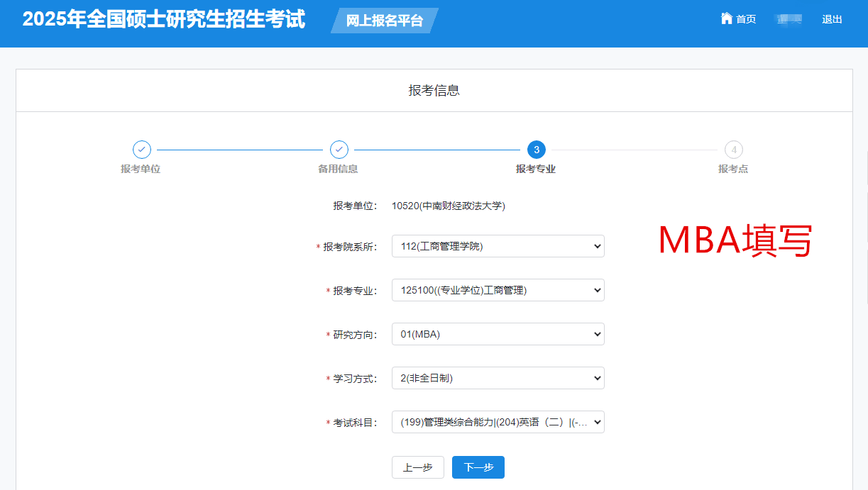Select the 报考专业 step label
The width and height of the screenshot is (868, 490).
[535, 169]
